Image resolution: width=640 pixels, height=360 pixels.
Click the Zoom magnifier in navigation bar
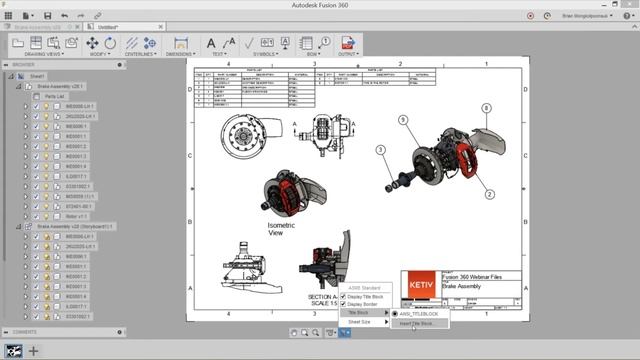pyautogui.click(x=316, y=333)
